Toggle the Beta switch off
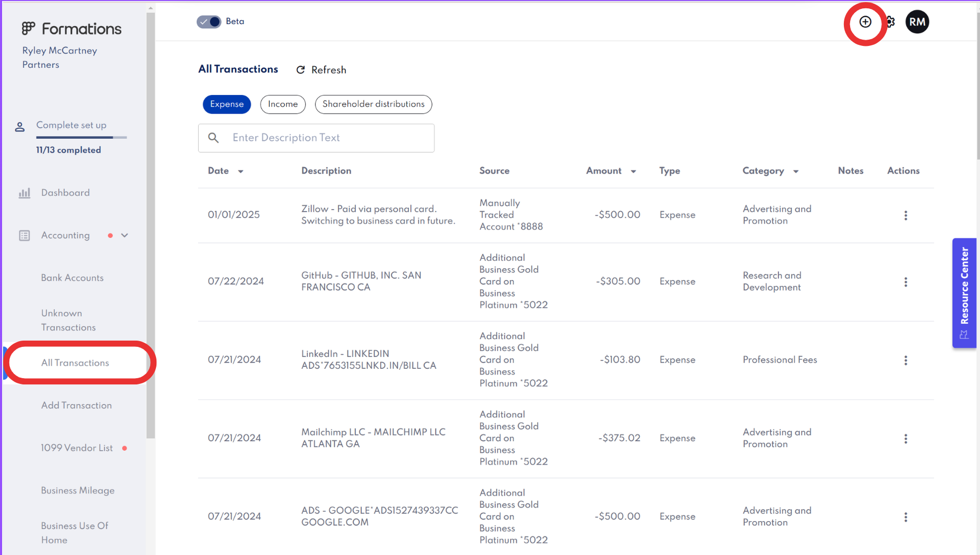Screen dimensions: 980x555 pos(209,21)
